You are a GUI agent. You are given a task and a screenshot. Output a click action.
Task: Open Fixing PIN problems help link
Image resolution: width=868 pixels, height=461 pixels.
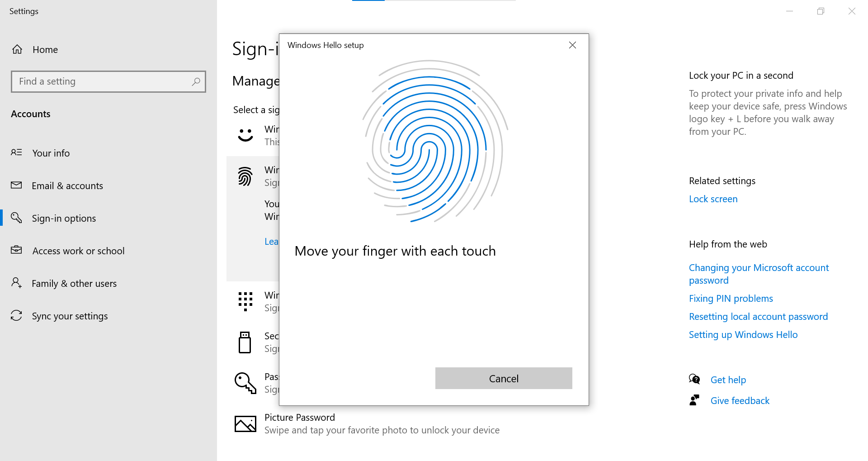pos(731,298)
